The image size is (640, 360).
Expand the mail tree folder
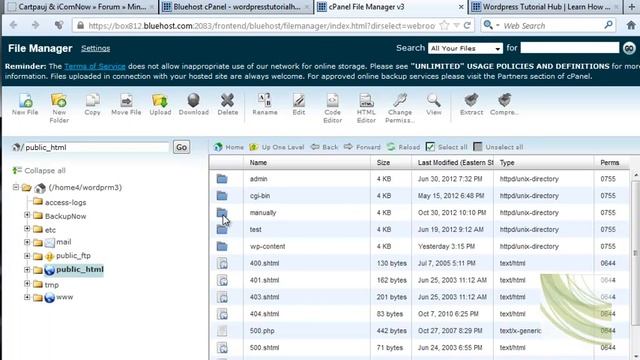pos(27,242)
